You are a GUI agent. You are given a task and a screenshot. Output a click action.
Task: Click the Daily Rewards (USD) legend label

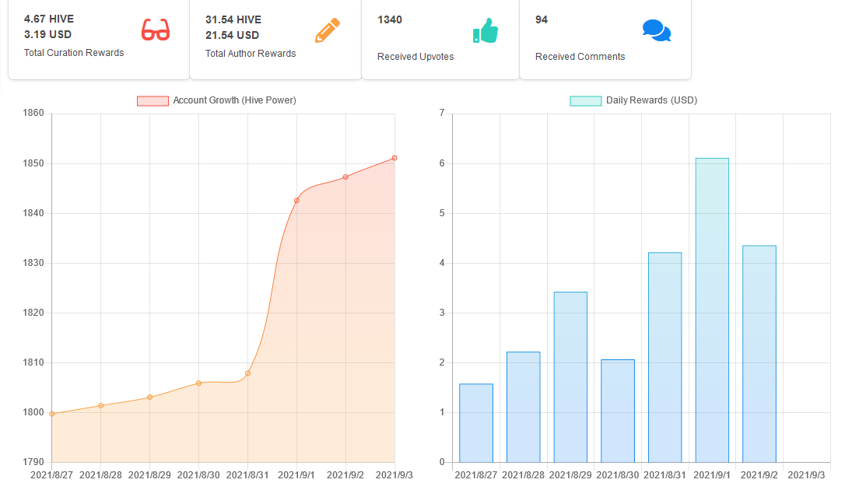pos(651,100)
